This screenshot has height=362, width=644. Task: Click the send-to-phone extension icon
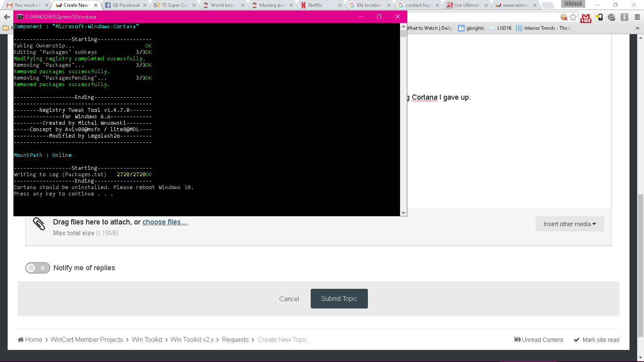pyautogui.click(x=599, y=17)
